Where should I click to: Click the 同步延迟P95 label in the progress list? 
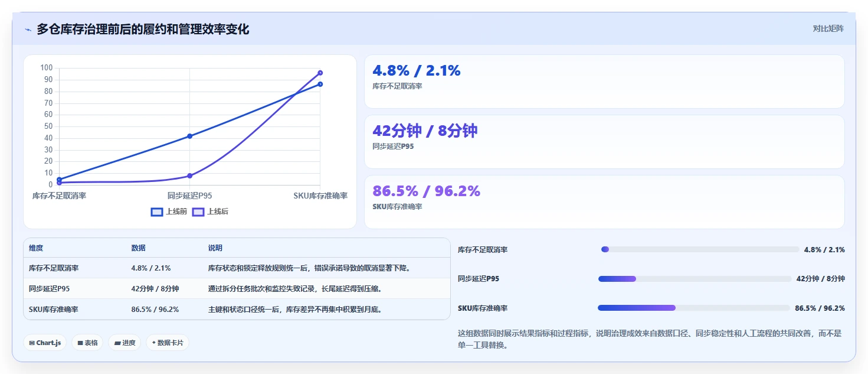[479, 279]
